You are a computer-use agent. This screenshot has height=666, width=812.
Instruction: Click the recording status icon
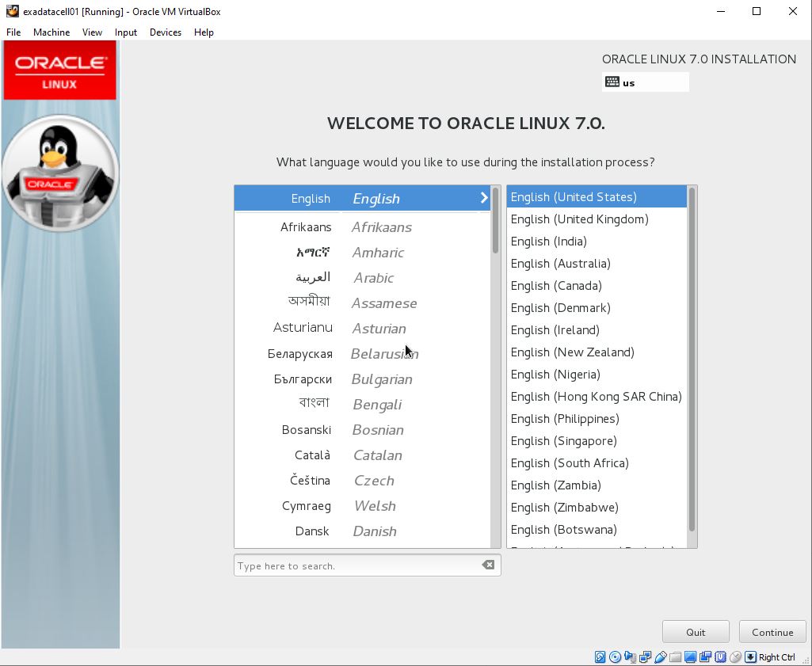coord(705,657)
